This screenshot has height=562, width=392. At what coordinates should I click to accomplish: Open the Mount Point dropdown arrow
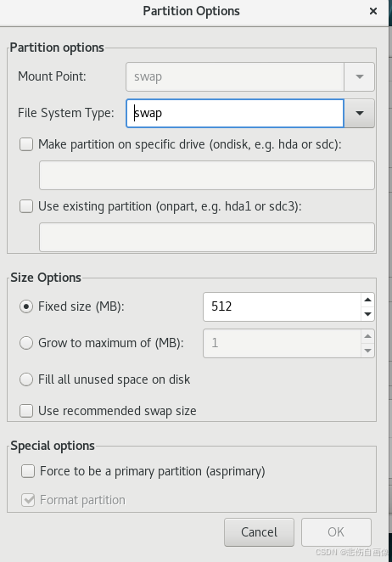(360, 76)
